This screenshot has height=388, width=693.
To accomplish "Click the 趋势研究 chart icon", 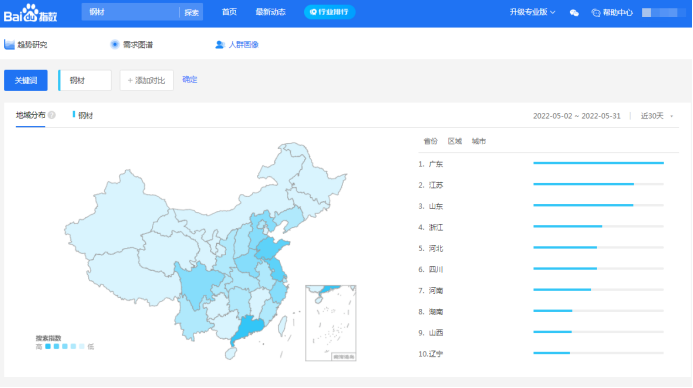I will pyautogui.click(x=9, y=44).
